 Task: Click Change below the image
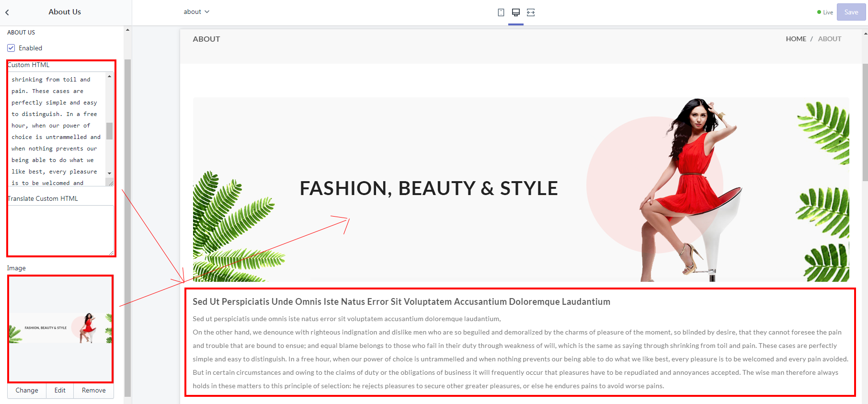27,391
